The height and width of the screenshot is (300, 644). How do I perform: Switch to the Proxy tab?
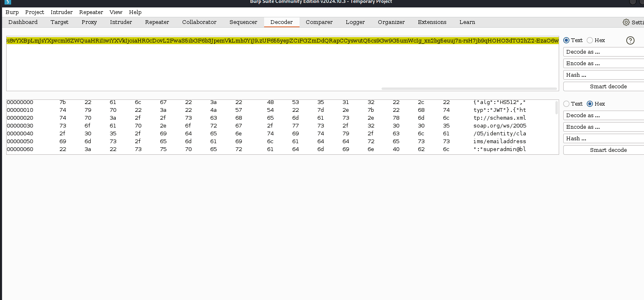point(89,22)
